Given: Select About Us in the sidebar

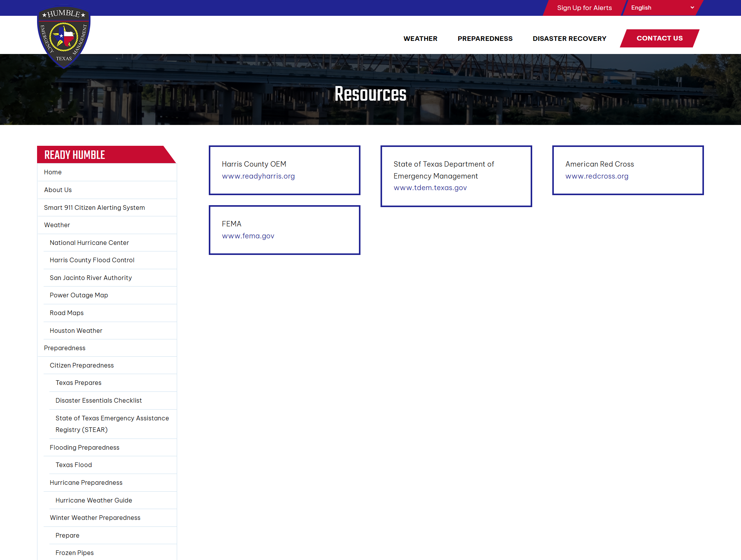Looking at the screenshot, I should tap(107, 190).
